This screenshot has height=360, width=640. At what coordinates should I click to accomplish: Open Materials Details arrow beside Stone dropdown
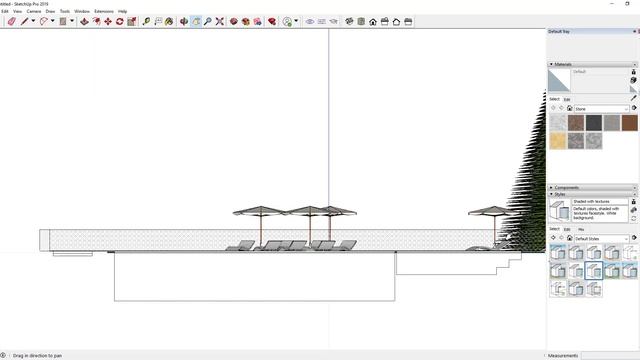[634, 108]
